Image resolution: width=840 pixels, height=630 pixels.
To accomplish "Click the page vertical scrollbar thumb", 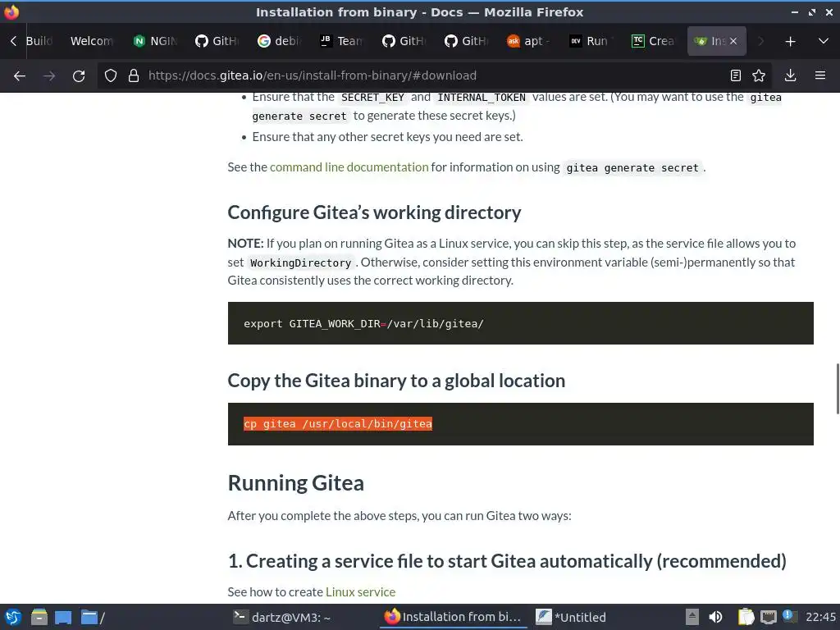I will tap(838, 388).
